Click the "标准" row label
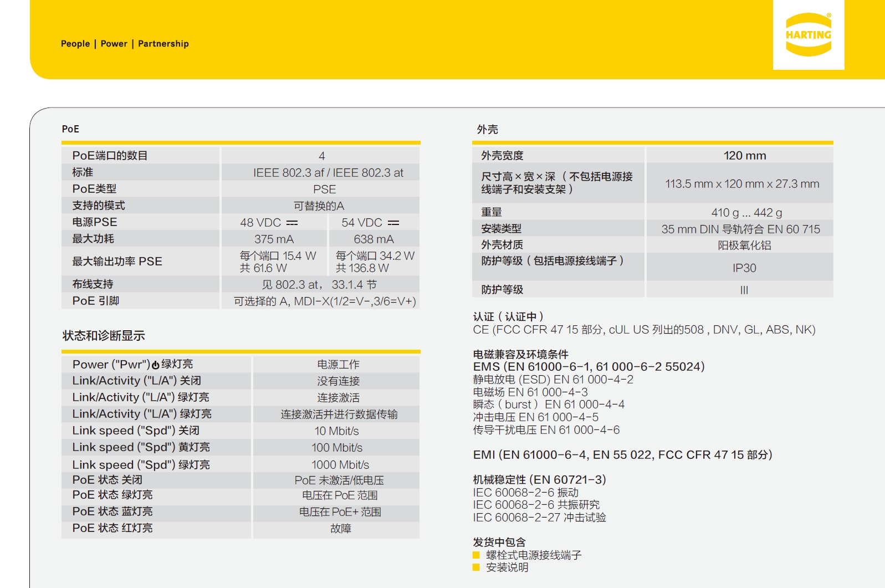Screen dimensions: 885x588 click(83, 172)
